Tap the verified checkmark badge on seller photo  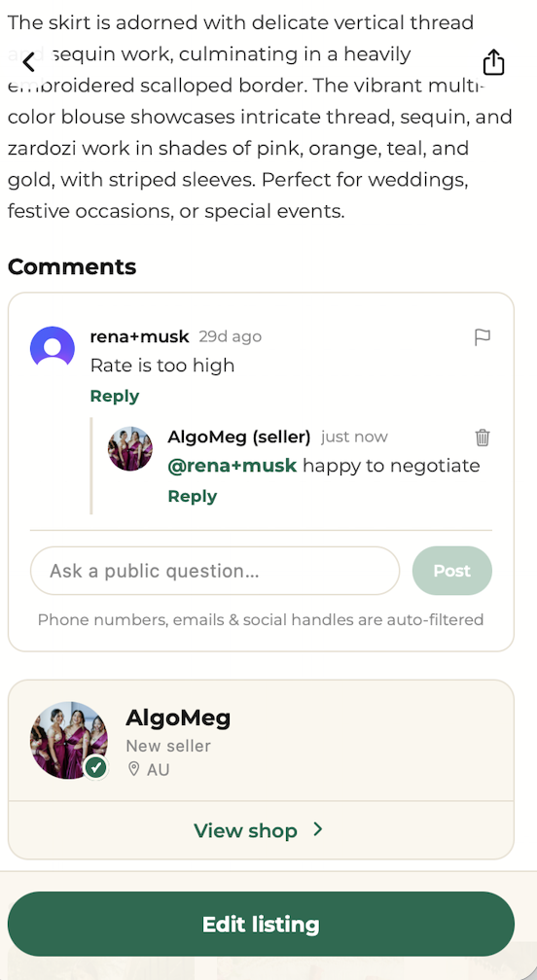(95, 767)
